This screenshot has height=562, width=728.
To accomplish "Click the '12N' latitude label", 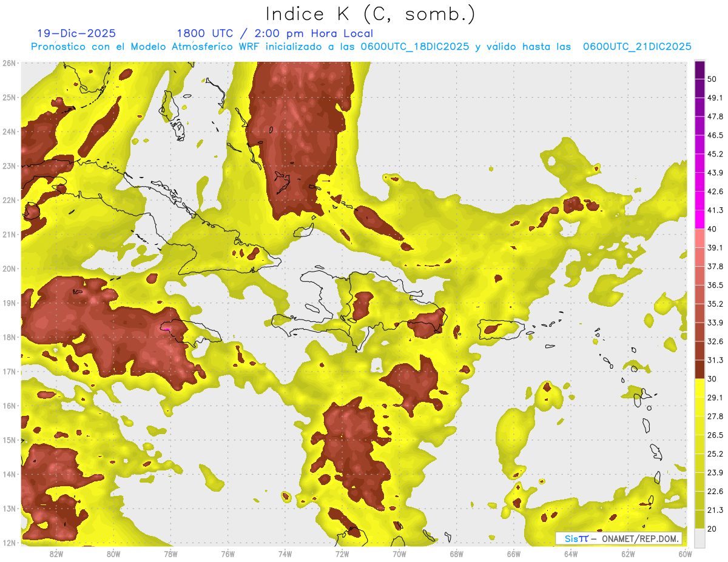I will point(9,543).
